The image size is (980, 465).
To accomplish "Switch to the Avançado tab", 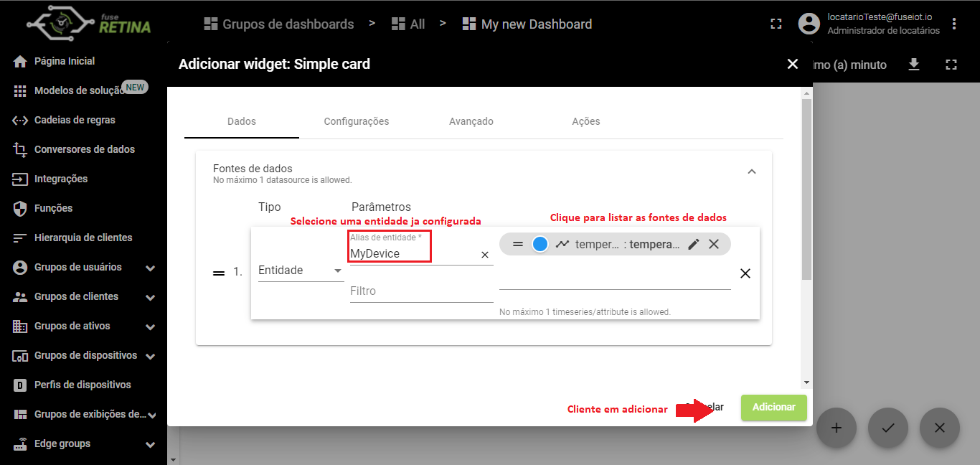I will (x=471, y=121).
